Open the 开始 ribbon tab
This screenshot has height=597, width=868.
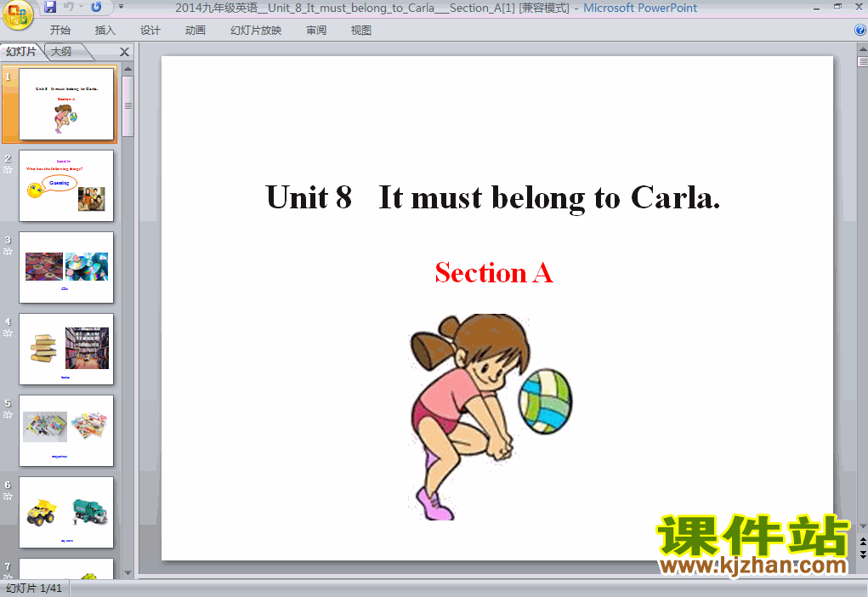[x=60, y=31]
